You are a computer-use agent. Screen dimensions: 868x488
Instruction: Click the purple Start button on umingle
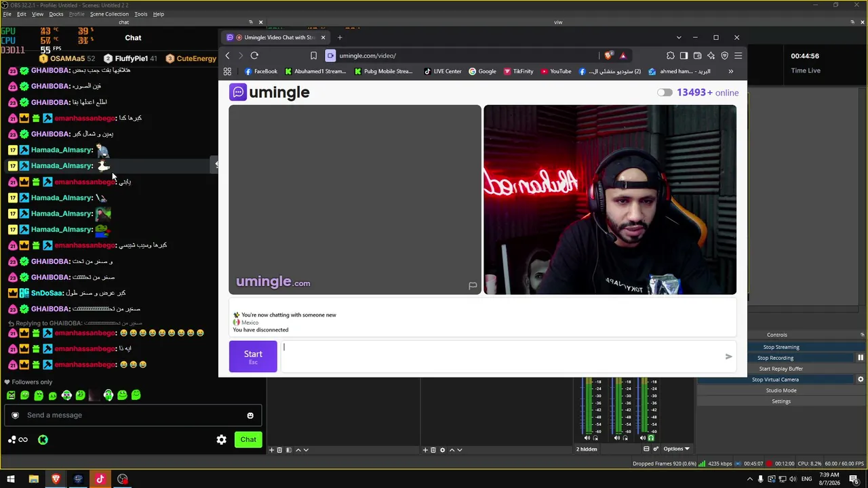click(x=253, y=357)
